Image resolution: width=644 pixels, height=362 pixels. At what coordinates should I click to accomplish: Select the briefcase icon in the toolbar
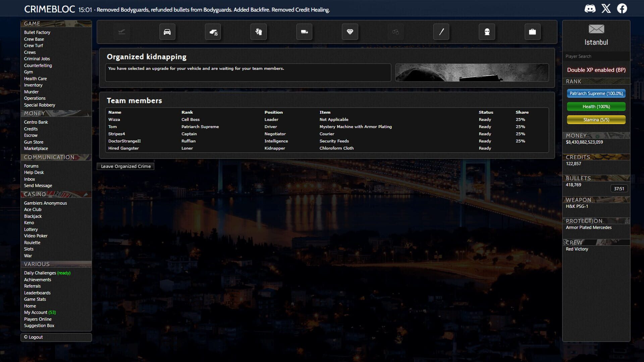point(533,32)
